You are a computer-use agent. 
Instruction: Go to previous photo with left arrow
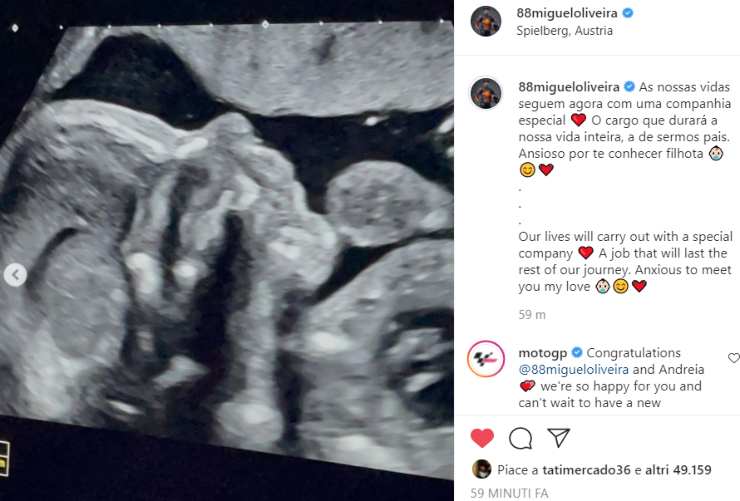[15, 275]
